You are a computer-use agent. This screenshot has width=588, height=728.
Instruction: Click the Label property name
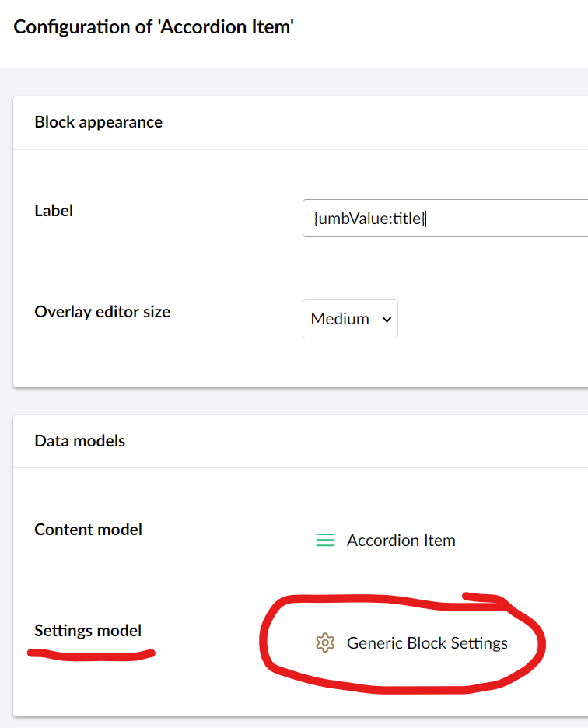tap(54, 211)
